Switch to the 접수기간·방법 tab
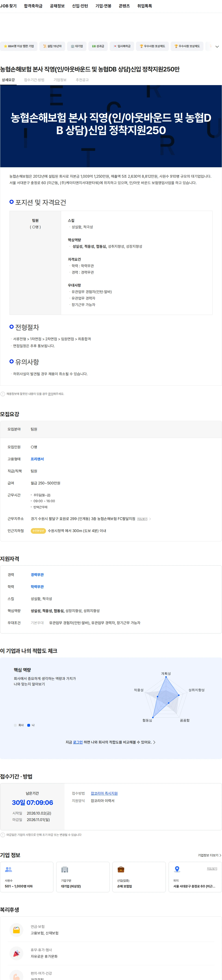This screenshot has width=222, height=980. 34,80
